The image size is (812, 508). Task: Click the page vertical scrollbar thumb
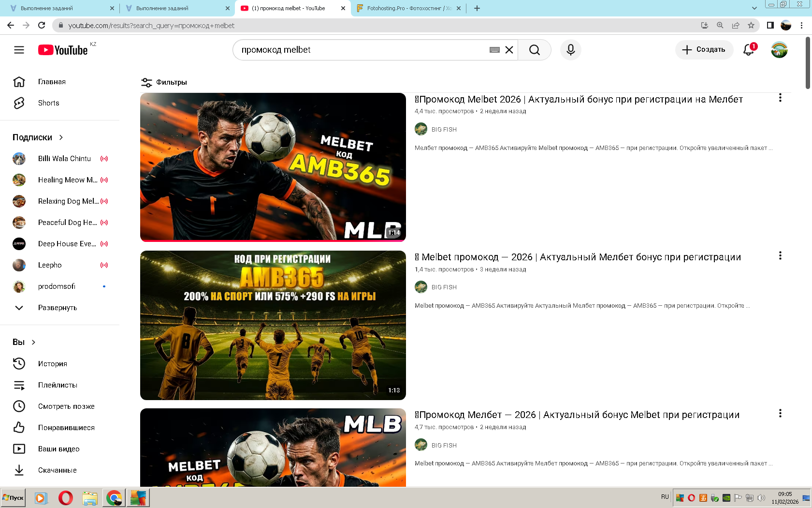coord(808,63)
